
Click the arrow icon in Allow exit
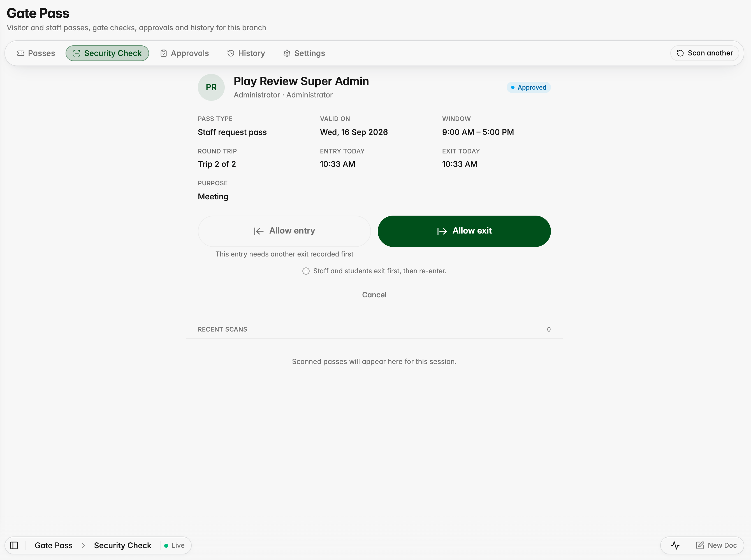[x=442, y=231]
